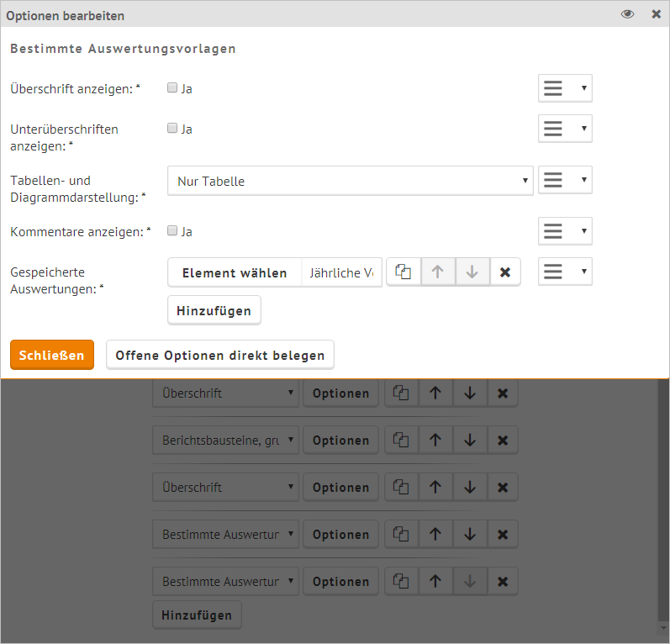
Task: Click the Element wählen button
Action: tap(235, 272)
